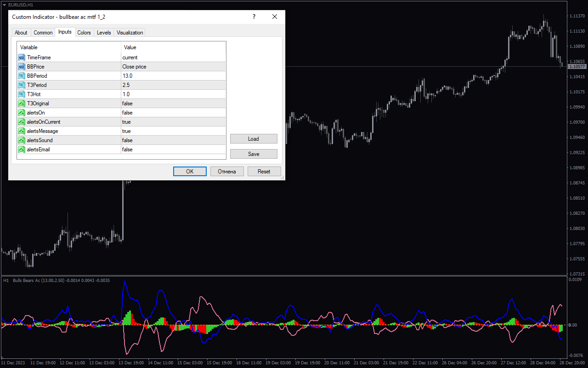Click the dialog help question mark
The width and height of the screenshot is (588, 368).
254,17
